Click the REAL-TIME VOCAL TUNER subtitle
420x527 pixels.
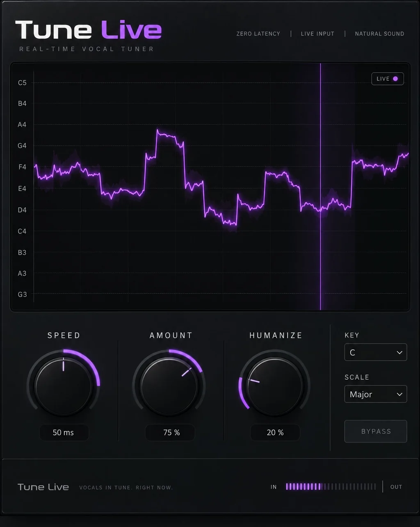coord(87,49)
